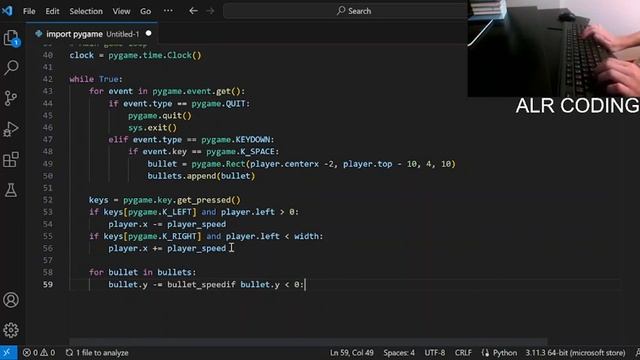Open the File menu

click(29, 11)
